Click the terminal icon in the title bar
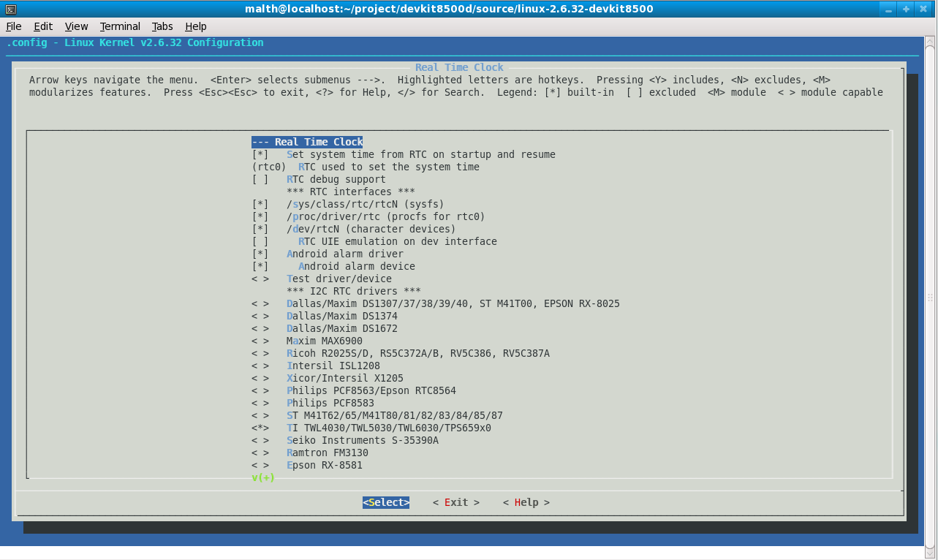Viewport: 938px width, 560px height. [11, 9]
